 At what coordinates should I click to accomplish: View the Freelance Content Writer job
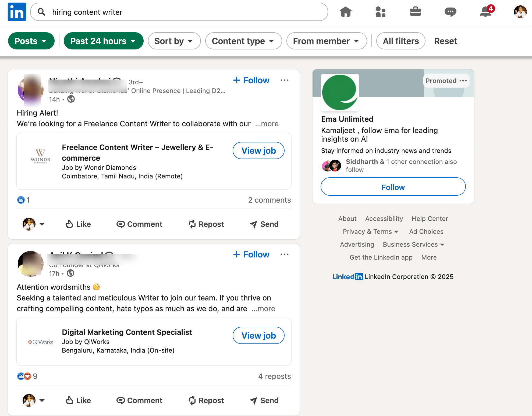(x=258, y=150)
